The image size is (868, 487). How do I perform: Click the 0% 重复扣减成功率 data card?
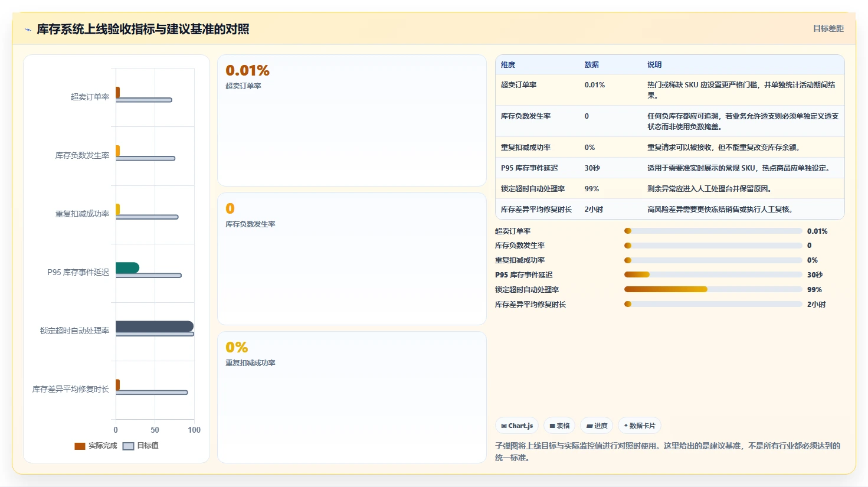coord(352,397)
